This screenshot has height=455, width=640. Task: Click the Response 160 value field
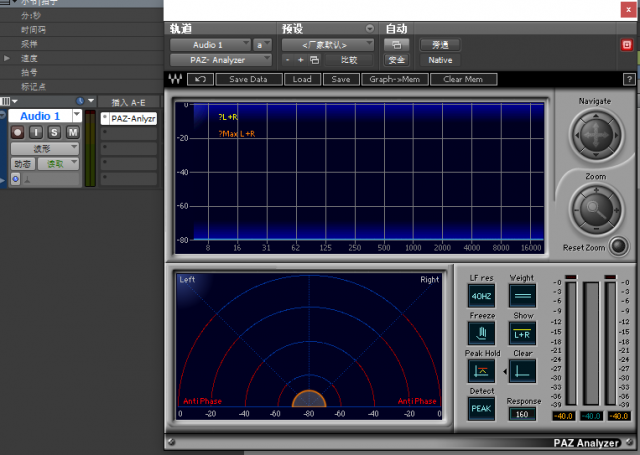click(522, 414)
